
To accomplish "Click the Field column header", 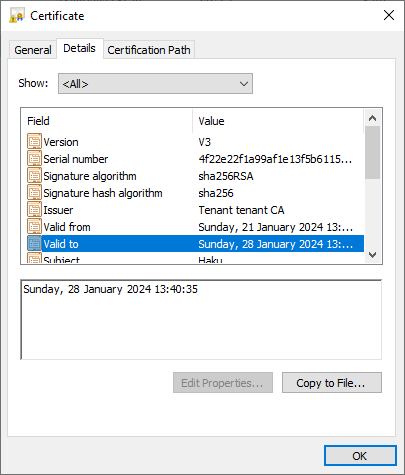I will pos(107,121).
